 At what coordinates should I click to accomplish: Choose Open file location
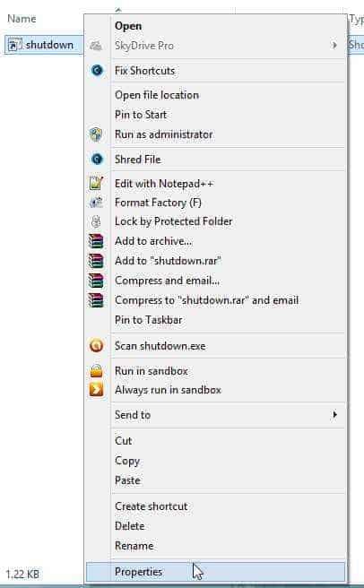click(x=157, y=95)
